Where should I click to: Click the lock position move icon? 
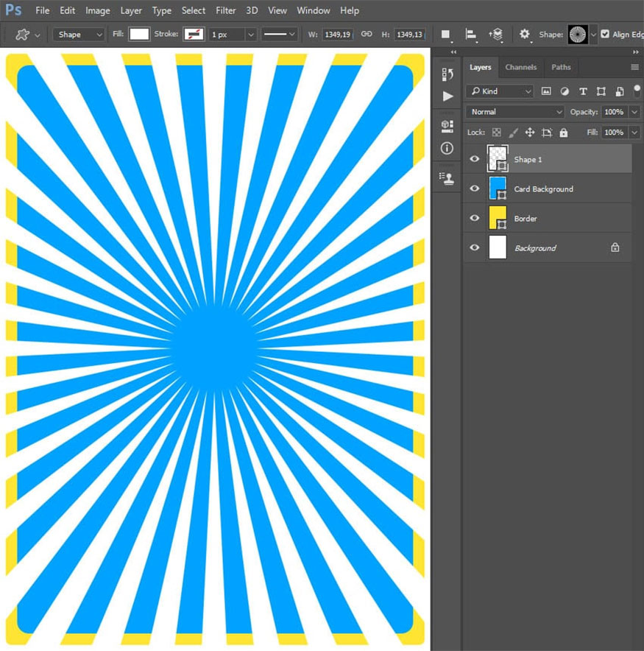pos(529,133)
